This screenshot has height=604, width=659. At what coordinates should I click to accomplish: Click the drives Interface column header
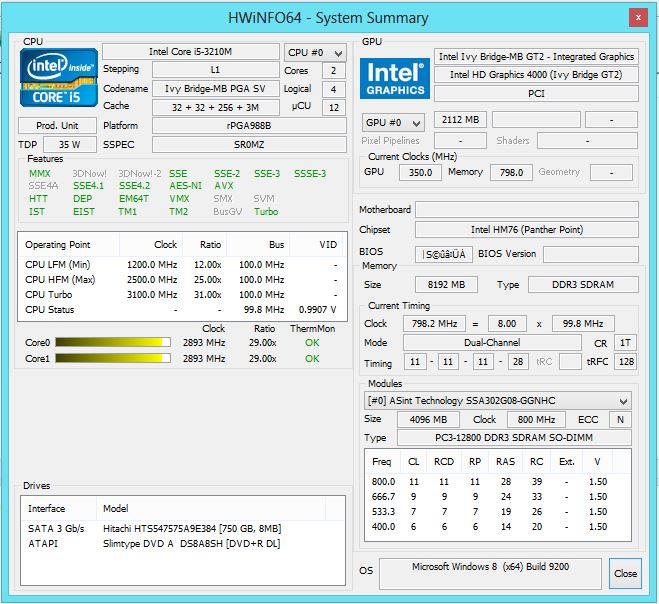[x=59, y=509]
